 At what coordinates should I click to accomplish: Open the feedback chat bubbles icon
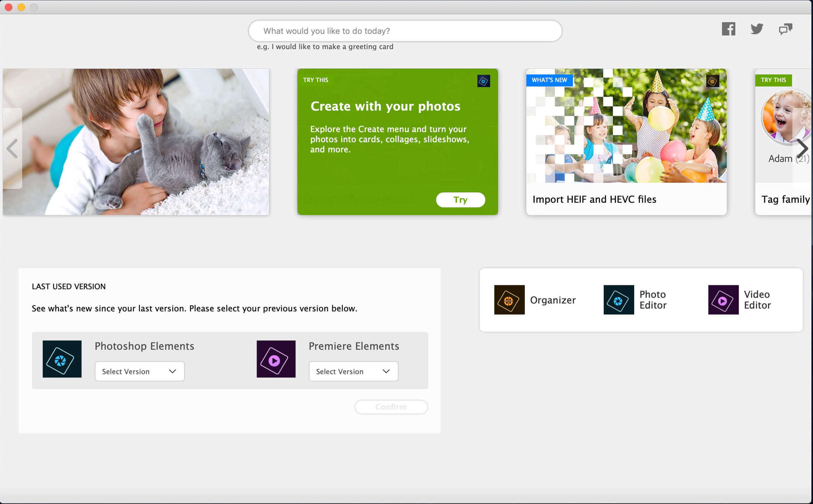pos(785,29)
